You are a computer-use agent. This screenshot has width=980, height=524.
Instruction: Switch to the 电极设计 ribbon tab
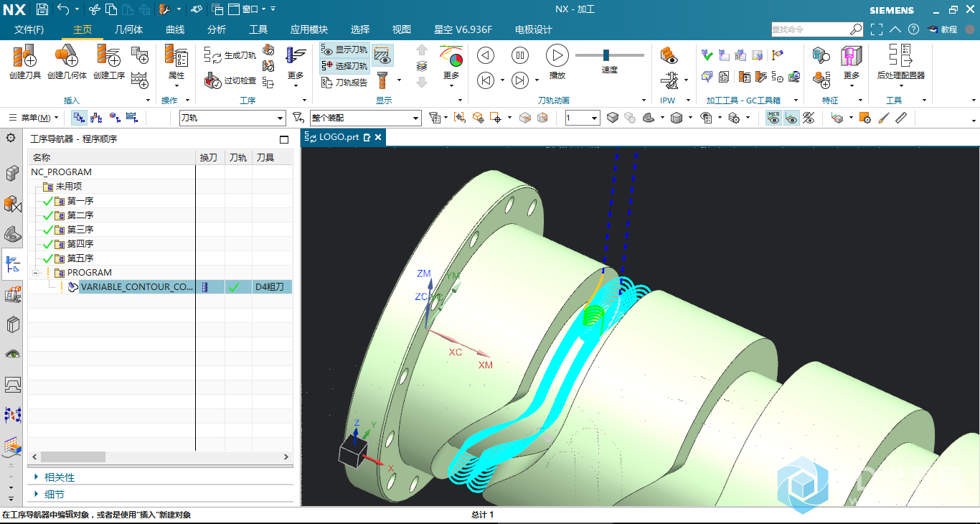pos(534,29)
